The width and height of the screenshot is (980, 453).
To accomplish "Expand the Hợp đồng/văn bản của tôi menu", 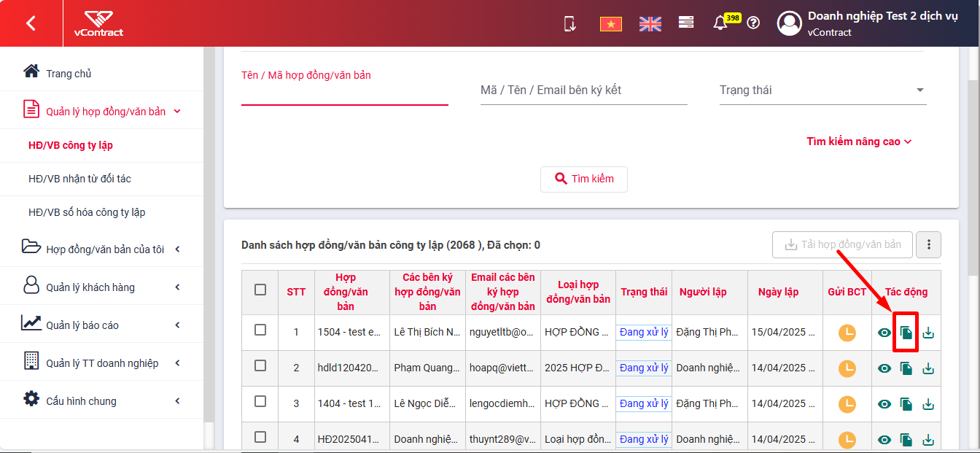I will (x=102, y=249).
